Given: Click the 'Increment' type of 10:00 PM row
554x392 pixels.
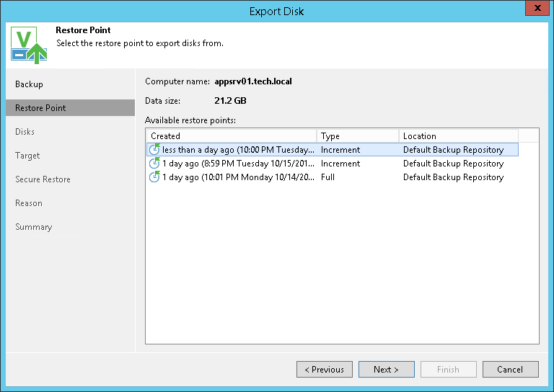Looking at the screenshot, I should coord(340,150).
